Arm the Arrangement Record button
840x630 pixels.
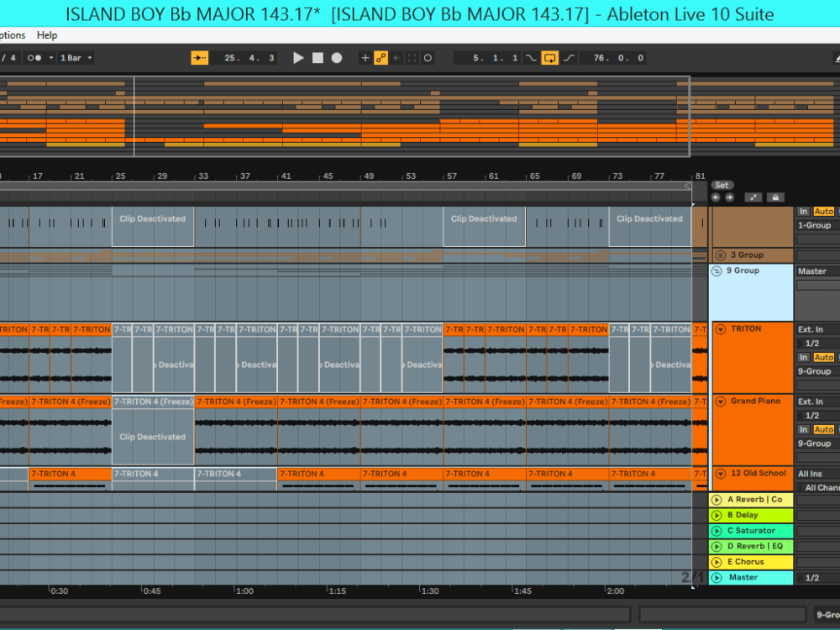point(337,58)
